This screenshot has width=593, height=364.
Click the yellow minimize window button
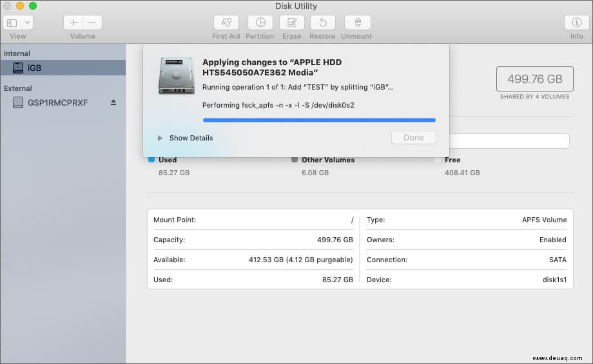[20, 6]
